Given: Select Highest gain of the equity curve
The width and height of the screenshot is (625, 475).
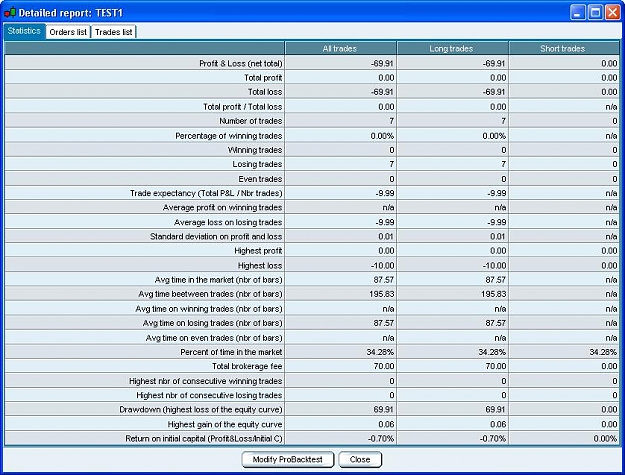Looking at the screenshot, I should pyautogui.click(x=224, y=424).
